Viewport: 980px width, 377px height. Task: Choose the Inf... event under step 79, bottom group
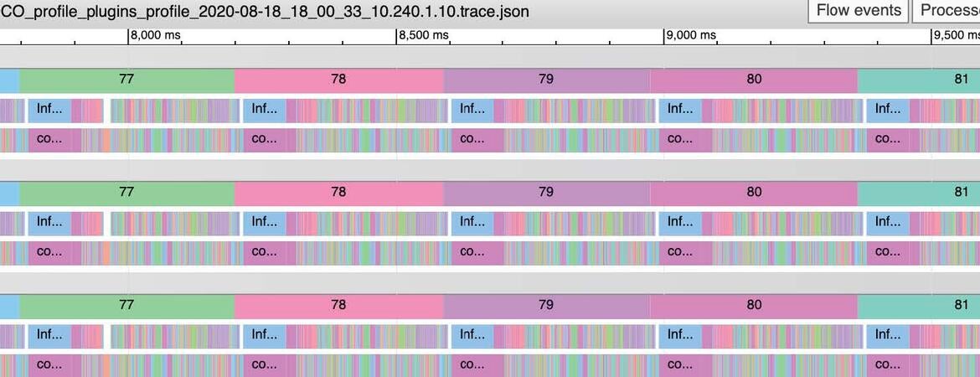[472, 336]
